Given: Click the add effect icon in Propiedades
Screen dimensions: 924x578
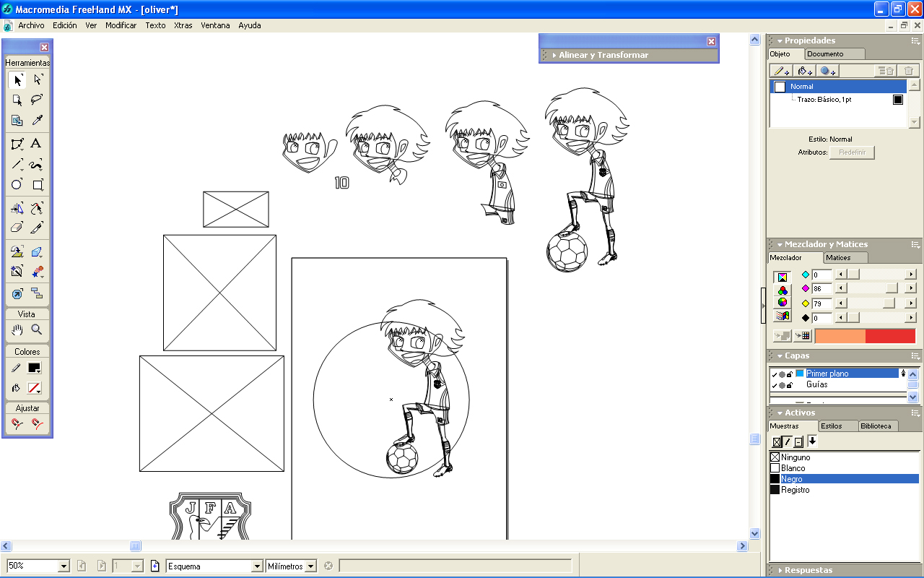Looking at the screenshot, I should tap(828, 71).
